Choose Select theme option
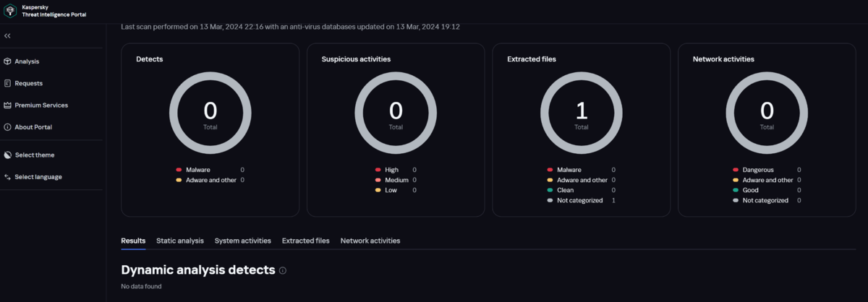This screenshot has height=302, width=868. click(x=34, y=155)
